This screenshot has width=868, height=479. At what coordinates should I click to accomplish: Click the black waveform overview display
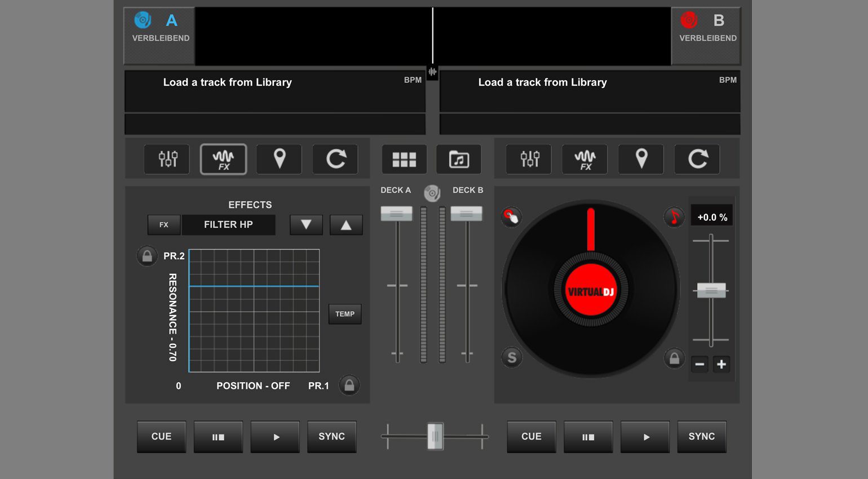[x=433, y=36]
